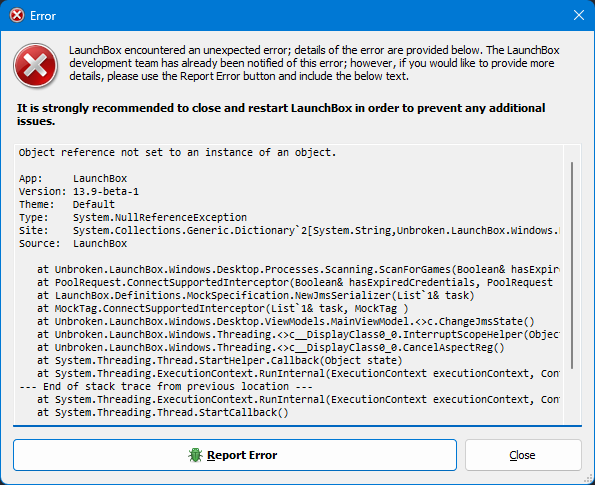Click the 'Version: 13.9-beta-1' line
Viewport: 595px width, 485px height.
tap(79, 191)
